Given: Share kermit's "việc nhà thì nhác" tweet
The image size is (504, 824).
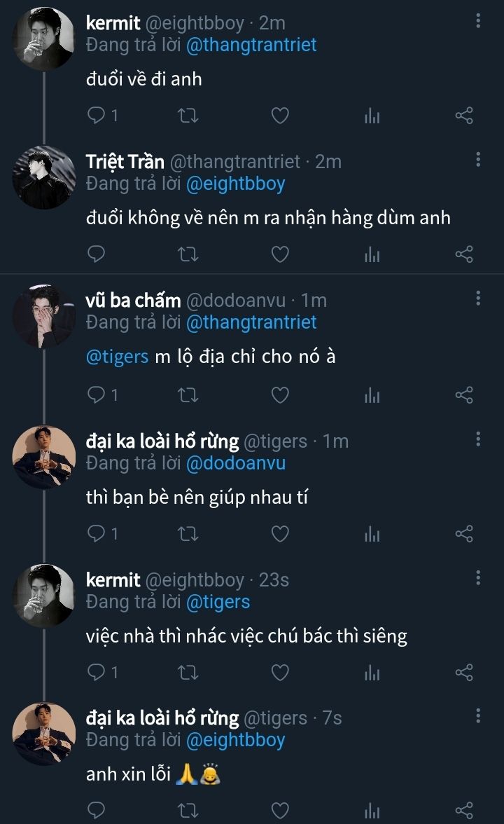Looking at the screenshot, I should click(464, 673).
